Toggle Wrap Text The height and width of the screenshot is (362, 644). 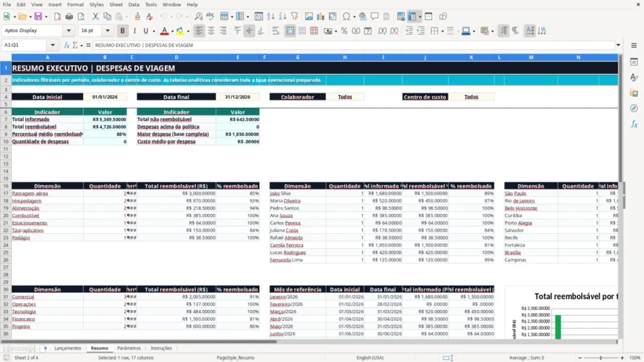point(275,31)
